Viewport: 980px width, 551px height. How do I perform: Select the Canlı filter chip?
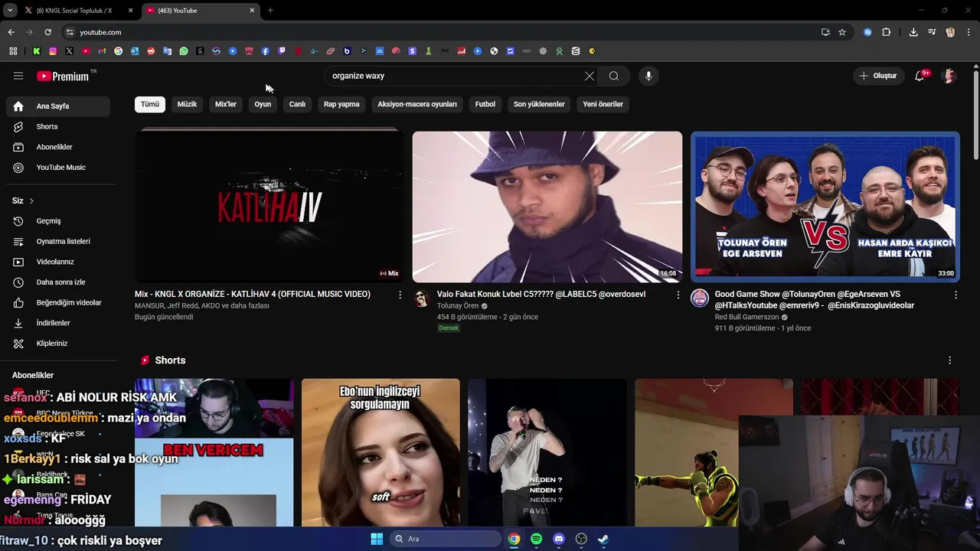pyautogui.click(x=297, y=104)
